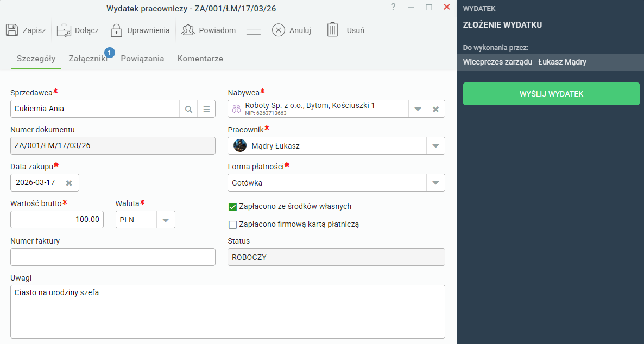The height and width of the screenshot is (344, 644).
Task: Click the Numer faktury input field
Action: 113,257
